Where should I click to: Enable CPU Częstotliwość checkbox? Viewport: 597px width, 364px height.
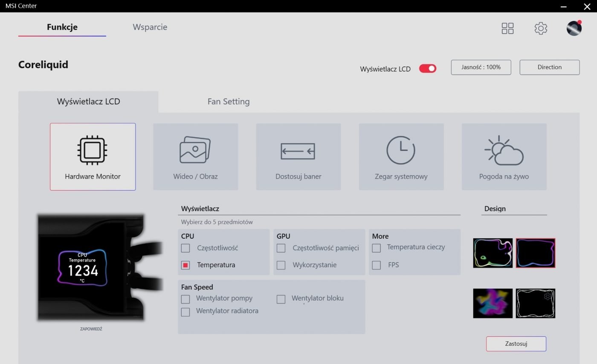point(185,248)
